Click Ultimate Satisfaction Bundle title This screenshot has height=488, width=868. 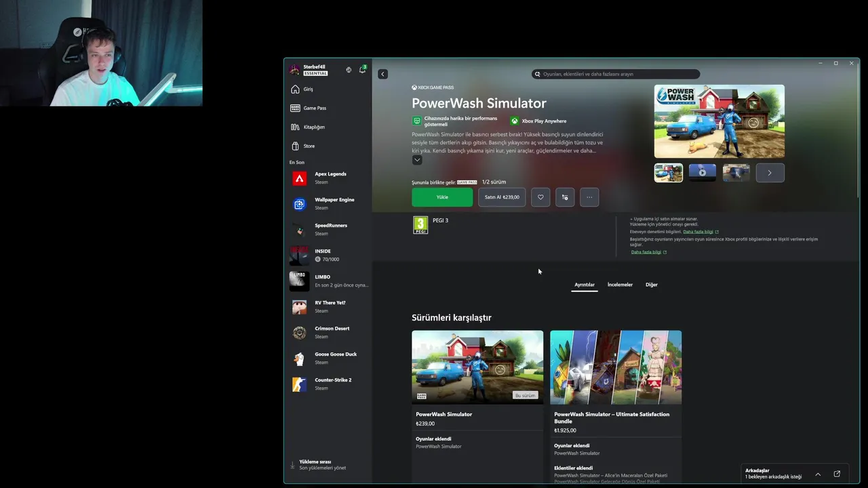pyautogui.click(x=612, y=418)
